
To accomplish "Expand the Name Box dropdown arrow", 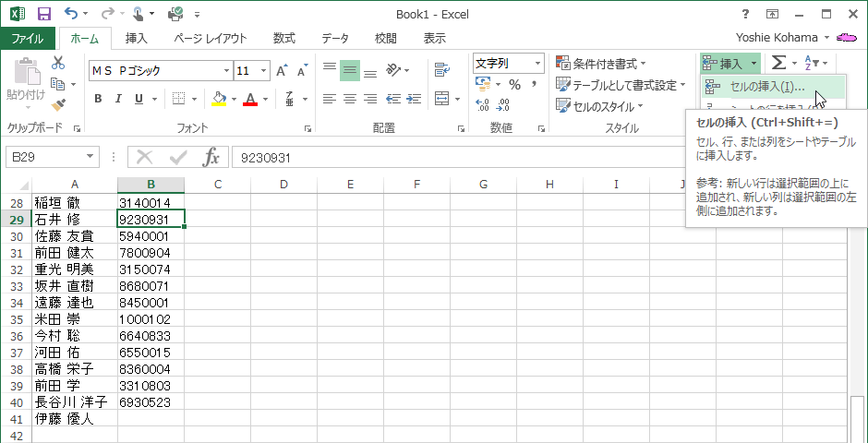I will click(90, 157).
